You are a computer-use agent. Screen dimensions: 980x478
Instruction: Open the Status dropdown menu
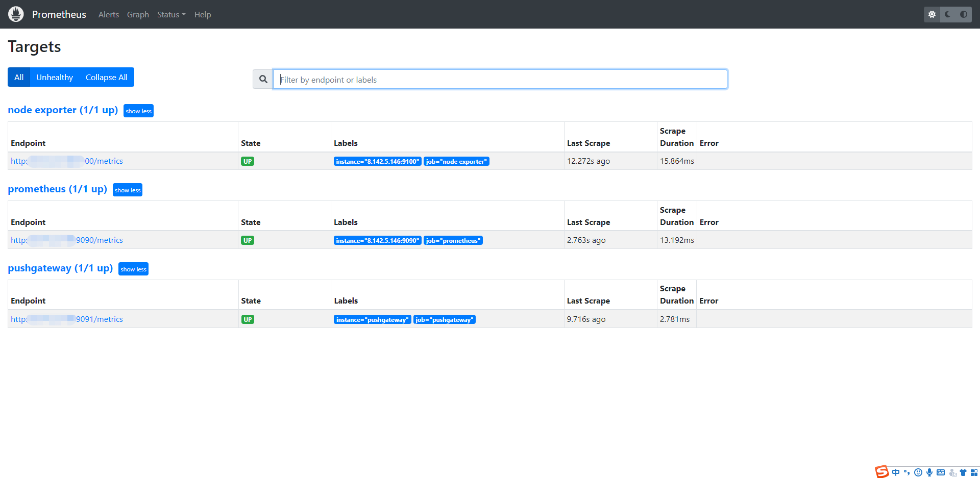171,14
